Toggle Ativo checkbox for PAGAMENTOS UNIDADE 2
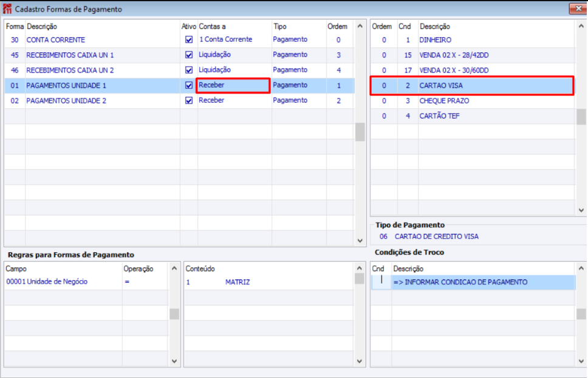 [x=189, y=100]
